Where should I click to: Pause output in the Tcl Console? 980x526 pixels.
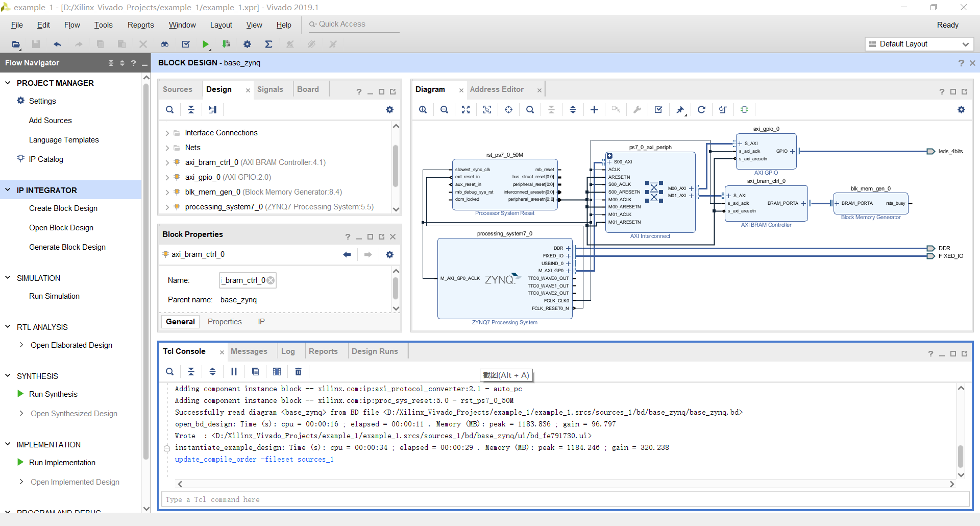pyautogui.click(x=234, y=371)
